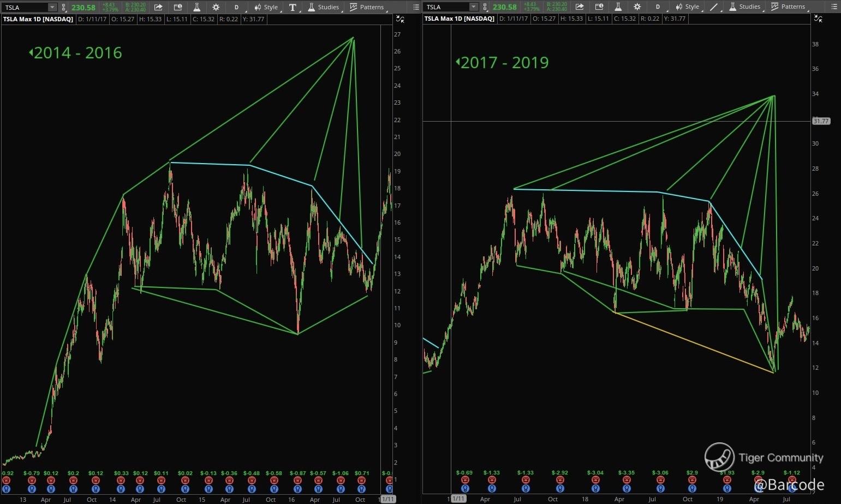Click the share icon in the 2017 - 2019 chart toolbar

pos(580,7)
